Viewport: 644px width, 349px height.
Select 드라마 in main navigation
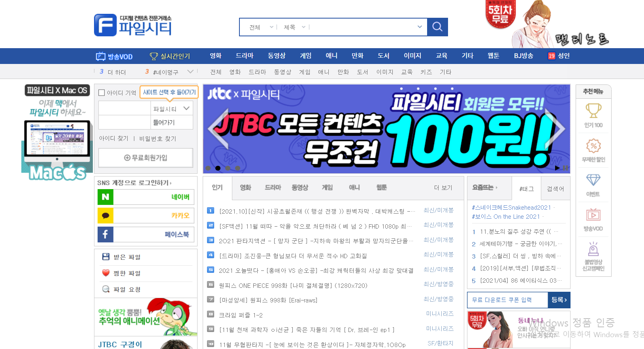tap(245, 56)
